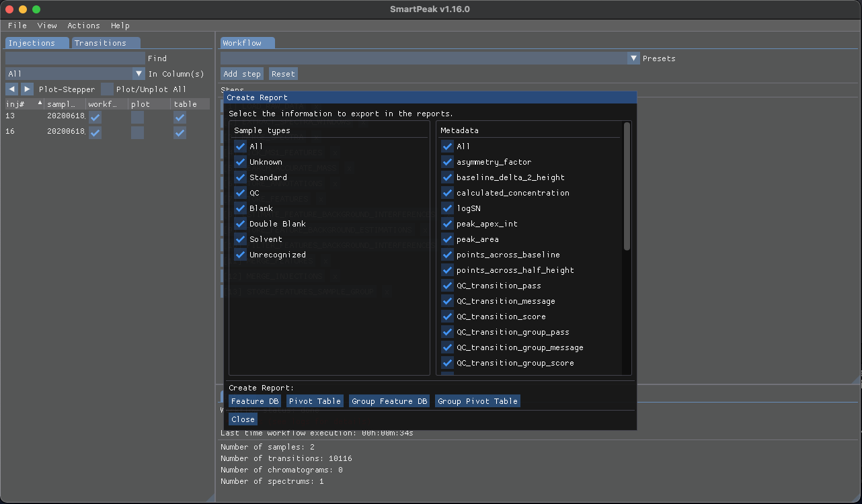862x504 pixels.
Task: Switch to the Injections tab
Action: point(37,43)
